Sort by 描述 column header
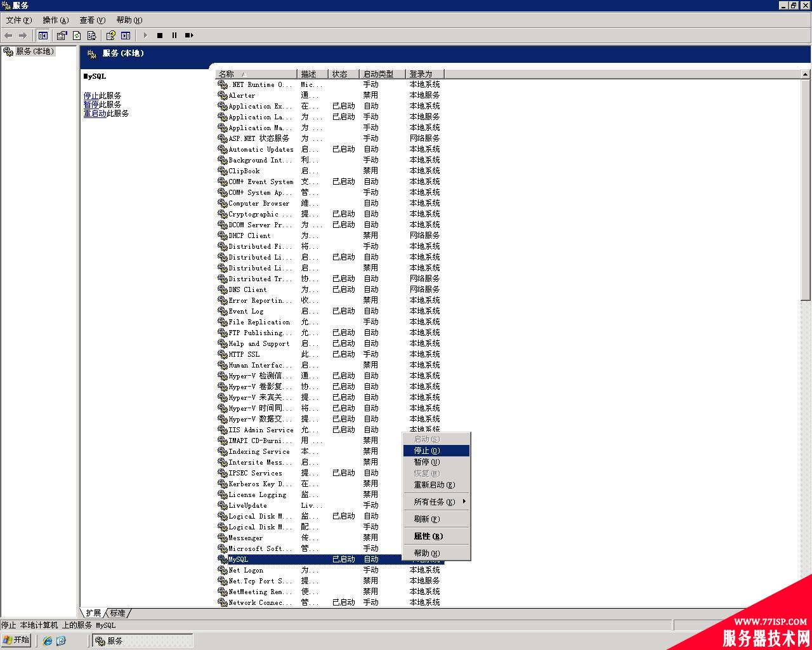The width and height of the screenshot is (812, 650). coord(313,74)
